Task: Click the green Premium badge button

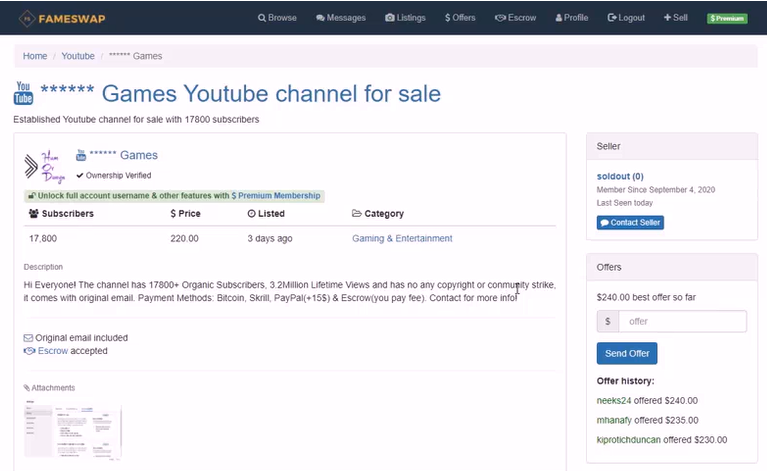Action: tap(727, 18)
